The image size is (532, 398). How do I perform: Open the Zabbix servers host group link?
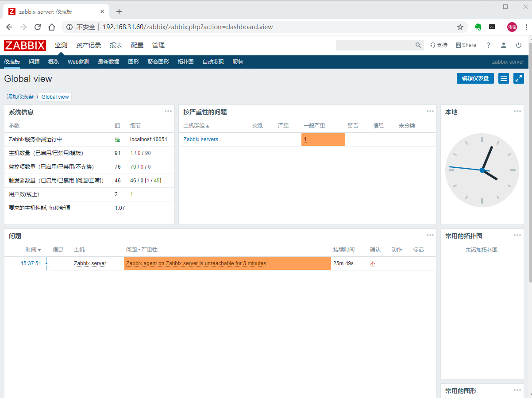click(200, 139)
